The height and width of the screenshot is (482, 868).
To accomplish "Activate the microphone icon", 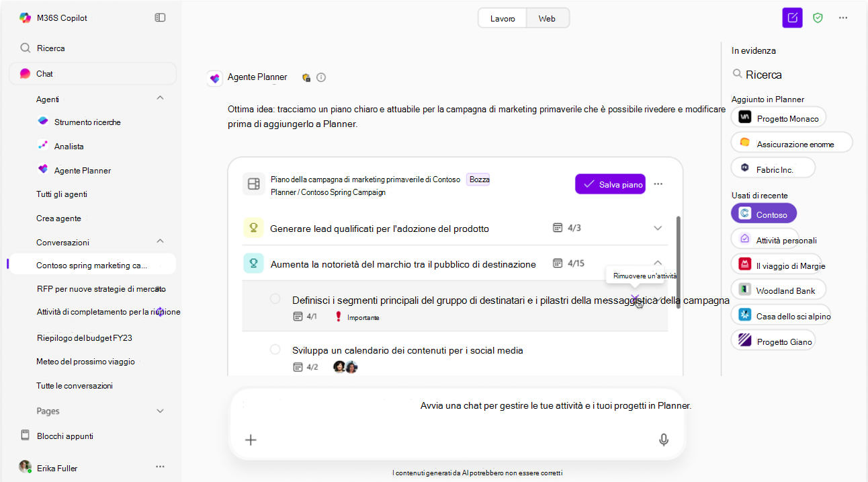I will click(664, 440).
